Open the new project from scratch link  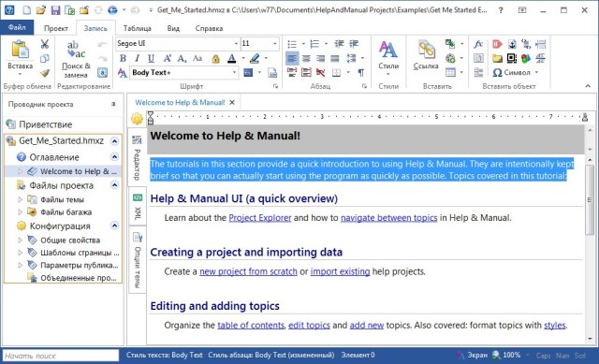tap(248, 271)
